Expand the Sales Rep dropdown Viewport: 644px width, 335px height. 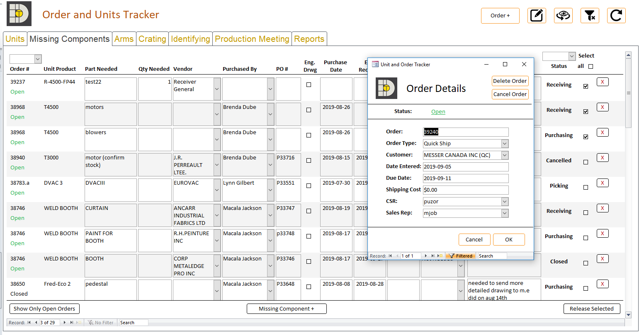pos(505,213)
